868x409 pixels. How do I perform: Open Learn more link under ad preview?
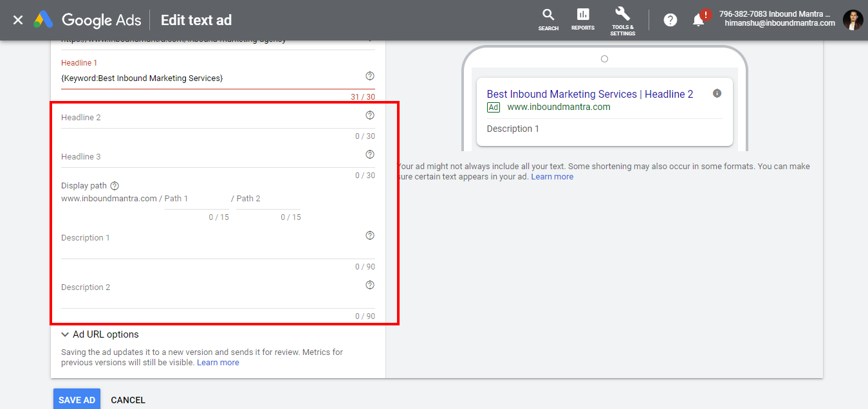552,176
